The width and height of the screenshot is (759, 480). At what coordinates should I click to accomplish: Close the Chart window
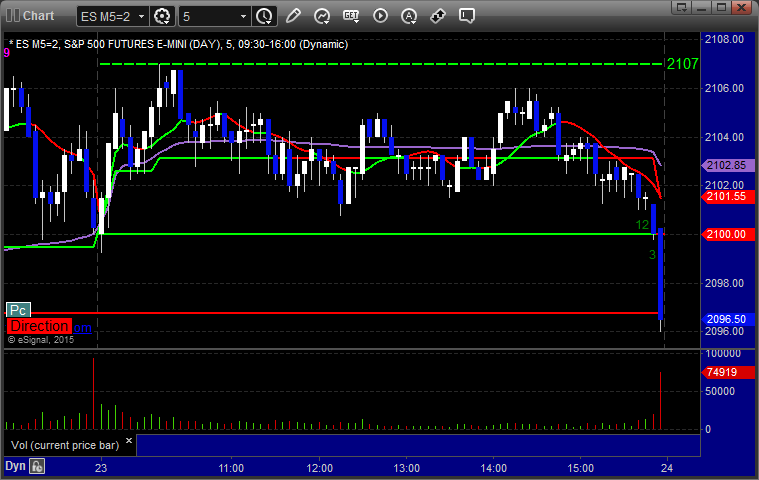741,7
